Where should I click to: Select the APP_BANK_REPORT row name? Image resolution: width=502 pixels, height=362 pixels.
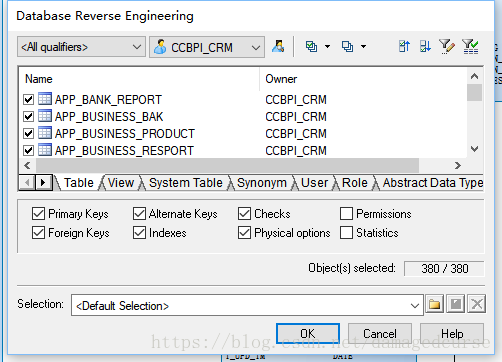pyautogui.click(x=108, y=100)
